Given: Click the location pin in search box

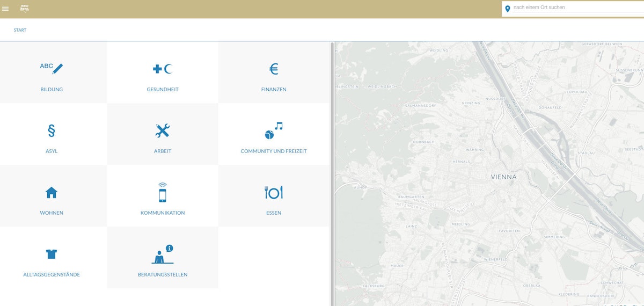Looking at the screenshot, I should [508, 9].
